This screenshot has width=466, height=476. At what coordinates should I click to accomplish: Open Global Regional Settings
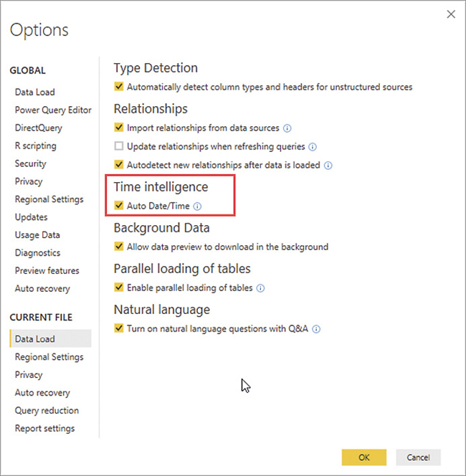coord(49,199)
